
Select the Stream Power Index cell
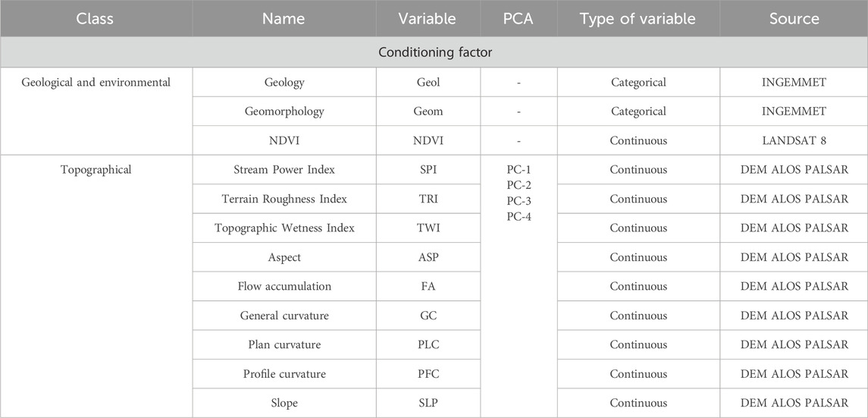(x=284, y=170)
